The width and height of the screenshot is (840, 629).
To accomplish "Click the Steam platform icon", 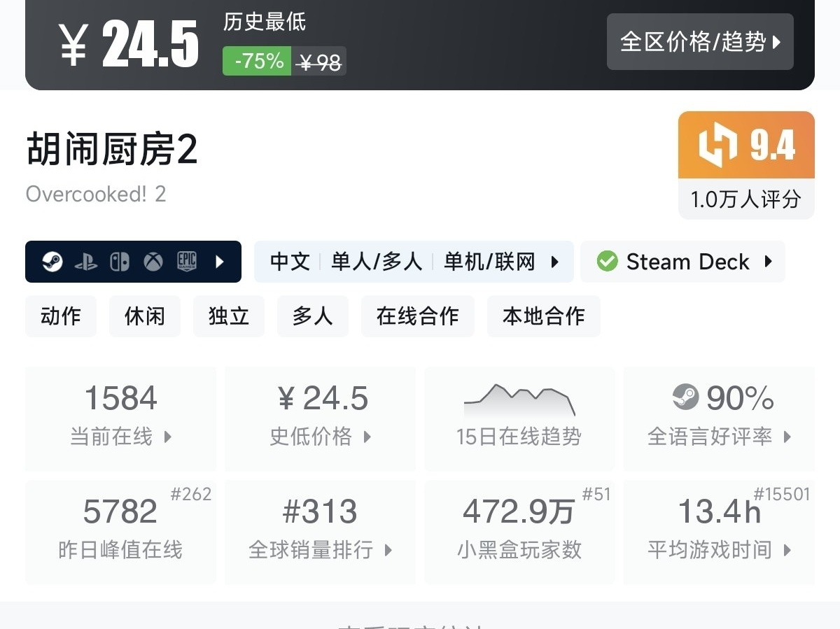I will (x=52, y=262).
